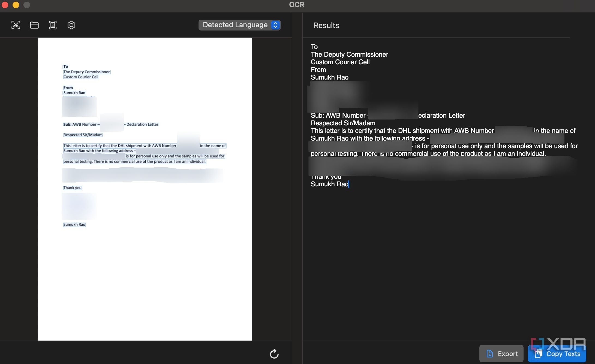Minimize the OCR window with yellow button
The height and width of the screenshot is (364, 595).
click(16, 5)
